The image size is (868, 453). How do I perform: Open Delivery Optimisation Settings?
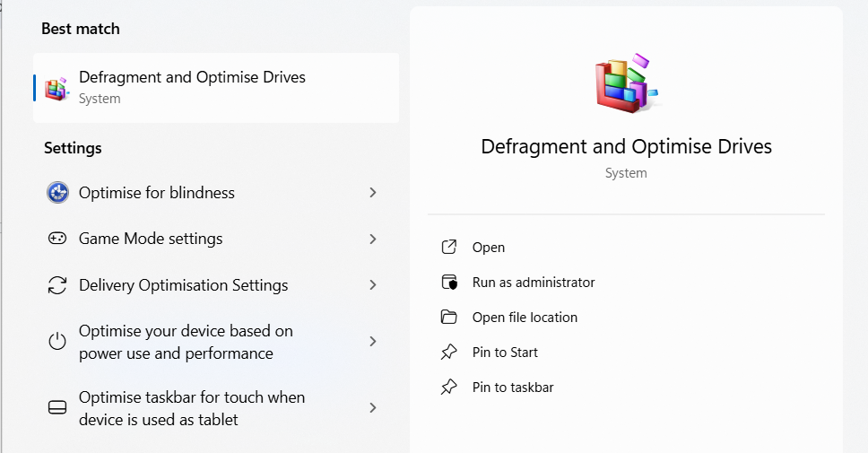click(184, 285)
